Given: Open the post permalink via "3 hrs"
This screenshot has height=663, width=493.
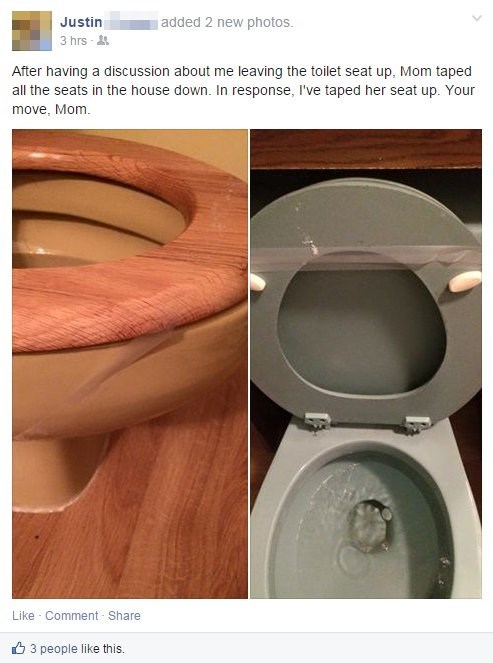Looking at the screenshot, I should 73,41.
